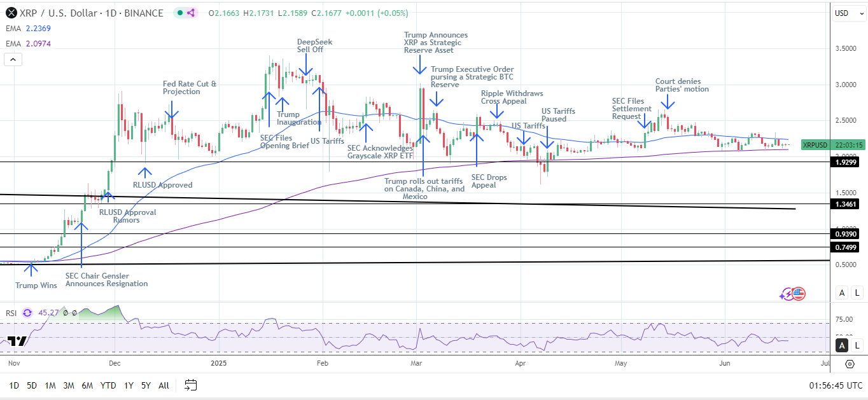Open timezone menu from the UTC clock

pyautogui.click(x=836, y=385)
